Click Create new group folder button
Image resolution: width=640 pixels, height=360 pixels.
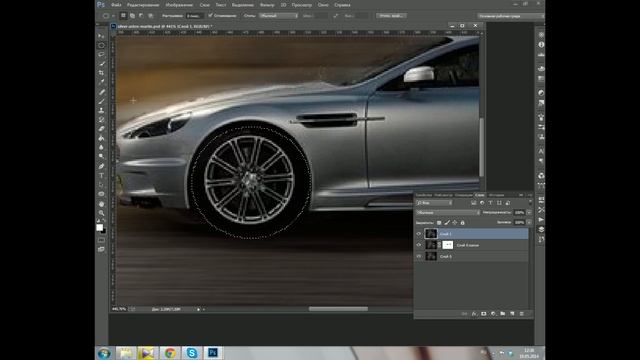pyautogui.click(x=503, y=314)
